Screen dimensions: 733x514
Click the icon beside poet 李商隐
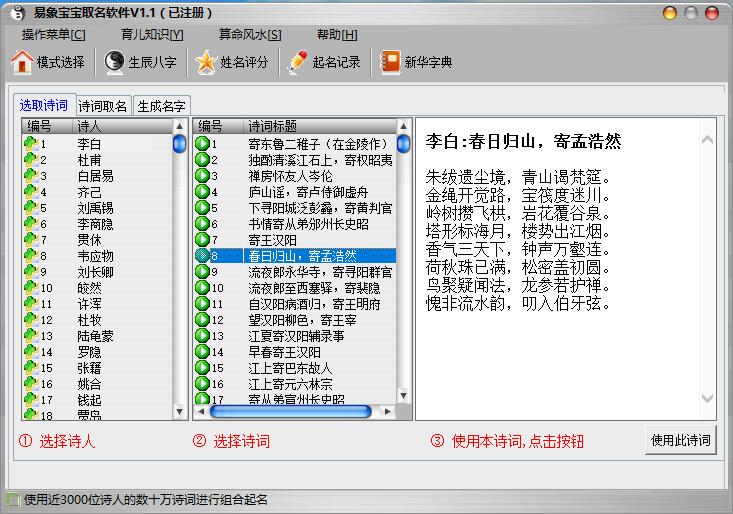coord(31,223)
